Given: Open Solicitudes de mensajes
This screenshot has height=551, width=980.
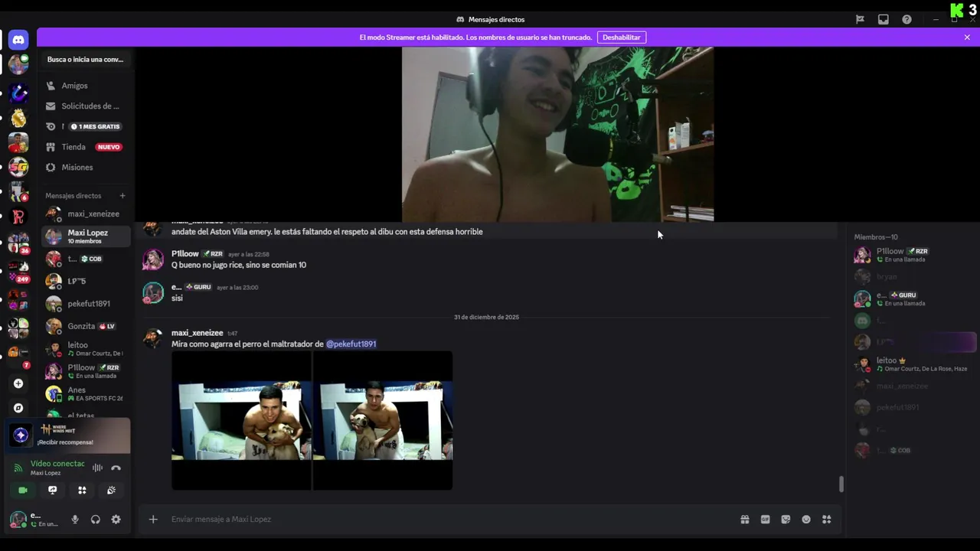Looking at the screenshot, I should point(84,106).
